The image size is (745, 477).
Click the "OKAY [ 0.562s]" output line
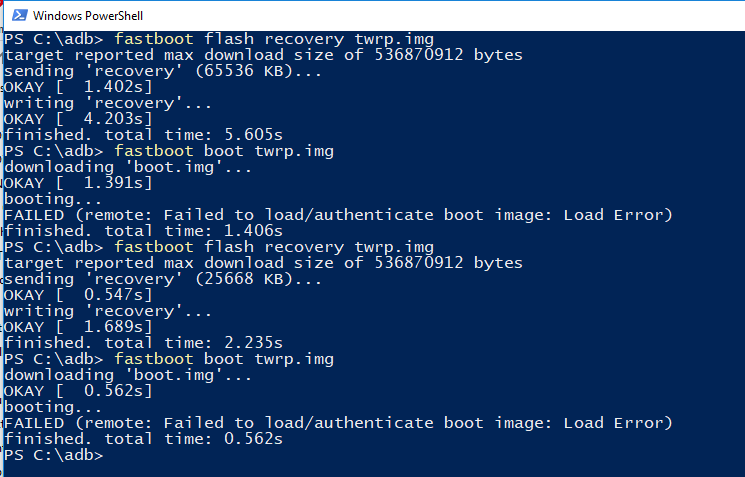click(78, 391)
